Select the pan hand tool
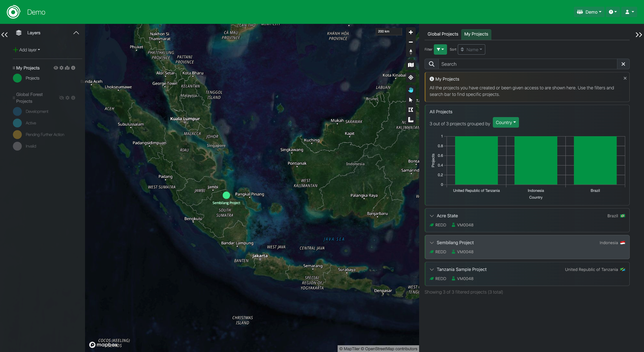The height and width of the screenshot is (352, 644). (411, 90)
